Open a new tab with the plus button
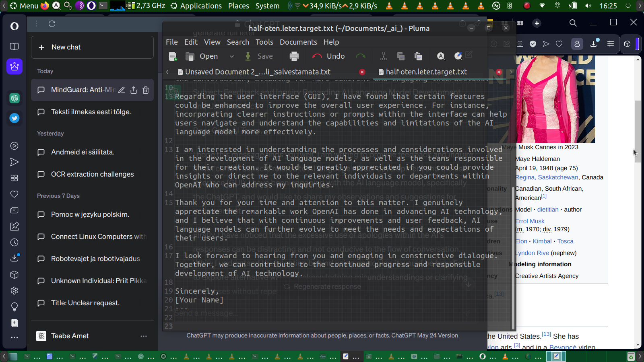This screenshot has height=362, width=644. click(x=537, y=23)
